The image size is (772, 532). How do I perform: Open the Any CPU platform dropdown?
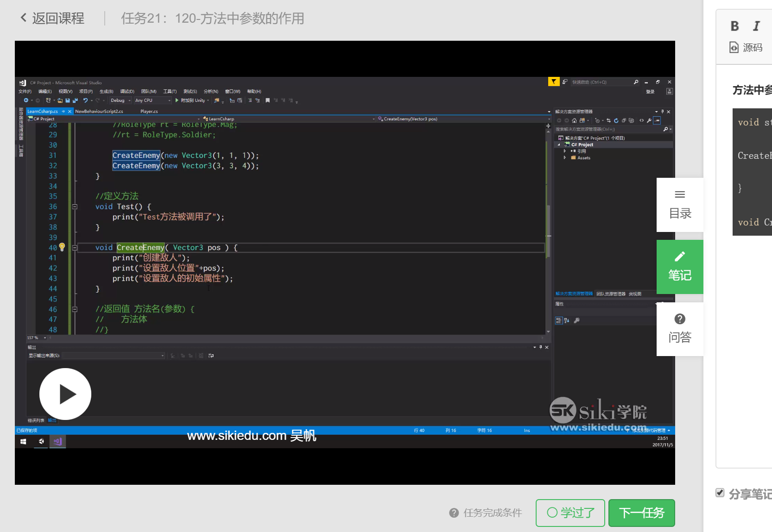click(152, 100)
